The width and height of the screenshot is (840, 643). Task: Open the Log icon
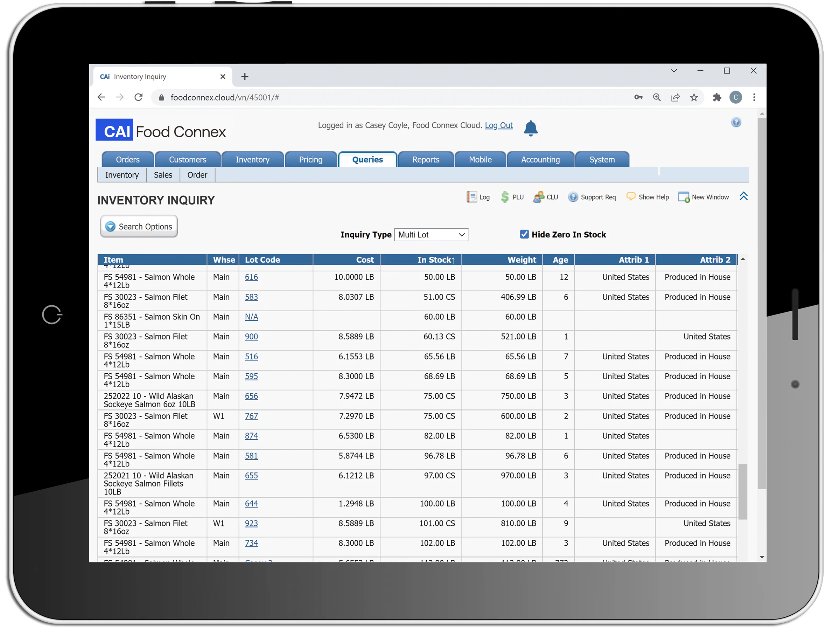(x=478, y=197)
